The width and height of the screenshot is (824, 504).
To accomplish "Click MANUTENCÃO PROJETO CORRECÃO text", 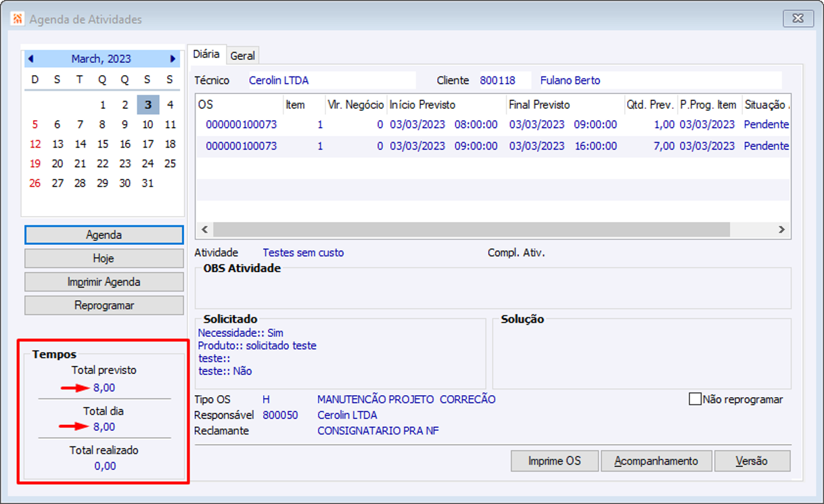I will [x=407, y=399].
